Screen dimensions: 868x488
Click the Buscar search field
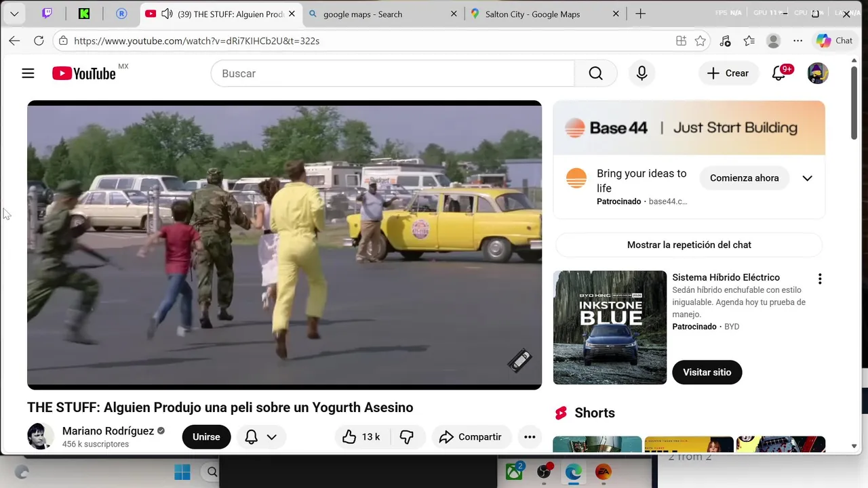[x=393, y=73]
